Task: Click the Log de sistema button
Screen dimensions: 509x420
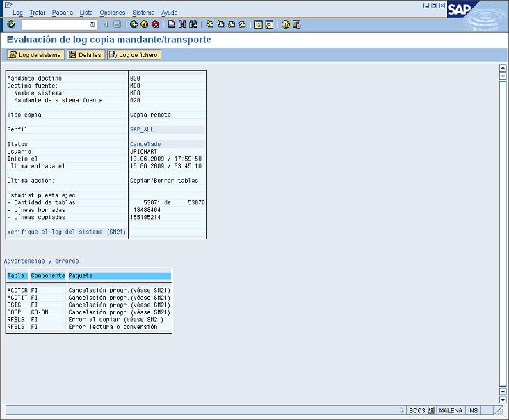Action: pos(35,55)
